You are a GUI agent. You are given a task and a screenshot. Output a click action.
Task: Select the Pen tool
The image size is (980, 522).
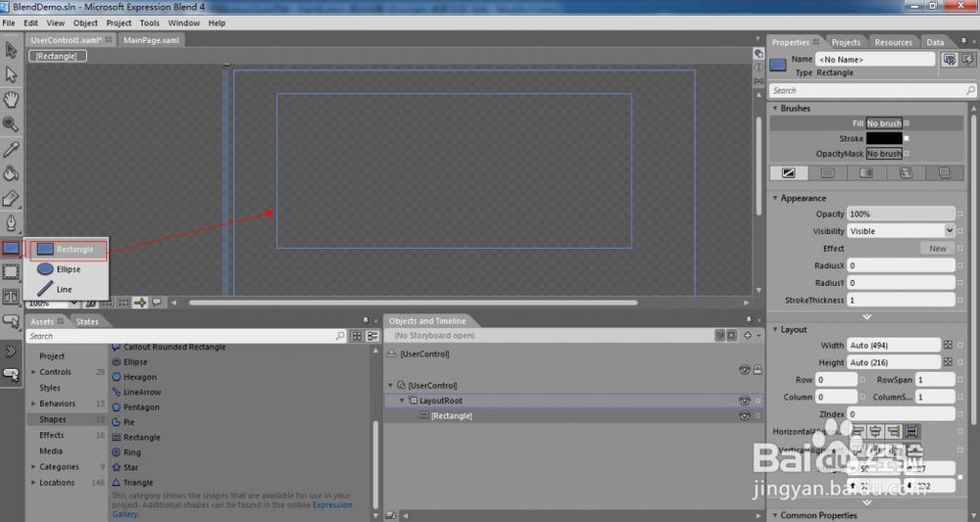pyautogui.click(x=11, y=223)
